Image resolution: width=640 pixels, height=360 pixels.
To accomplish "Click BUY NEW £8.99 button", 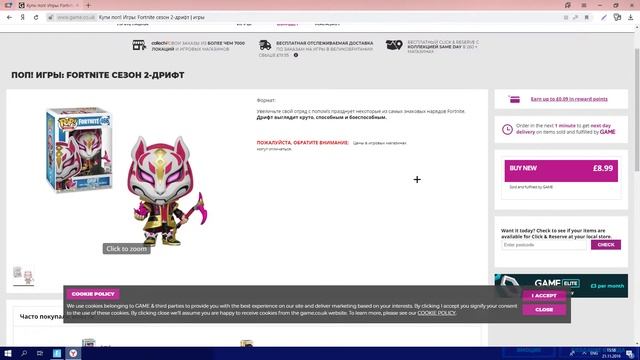I will click(561, 171).
